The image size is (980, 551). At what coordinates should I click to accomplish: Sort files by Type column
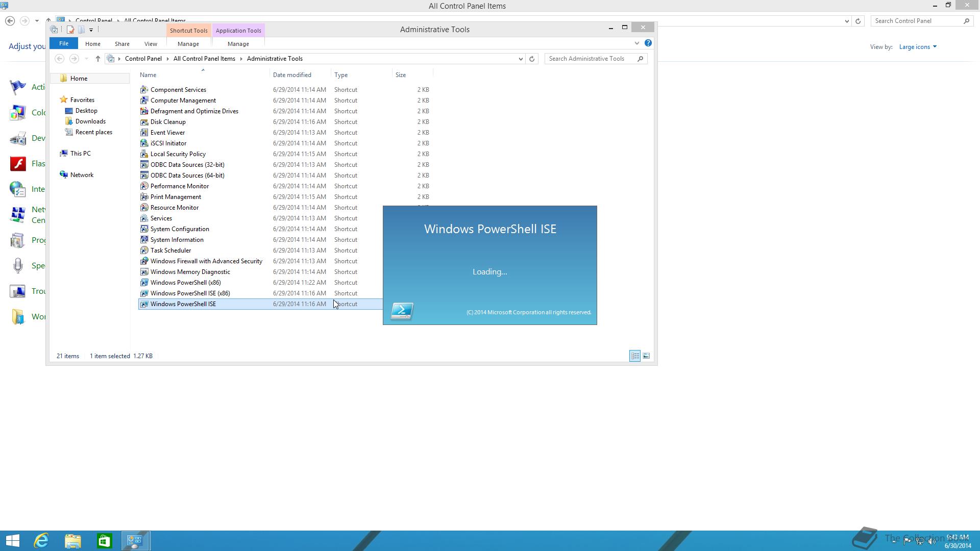pyautogui.click(x=361, y=75)
